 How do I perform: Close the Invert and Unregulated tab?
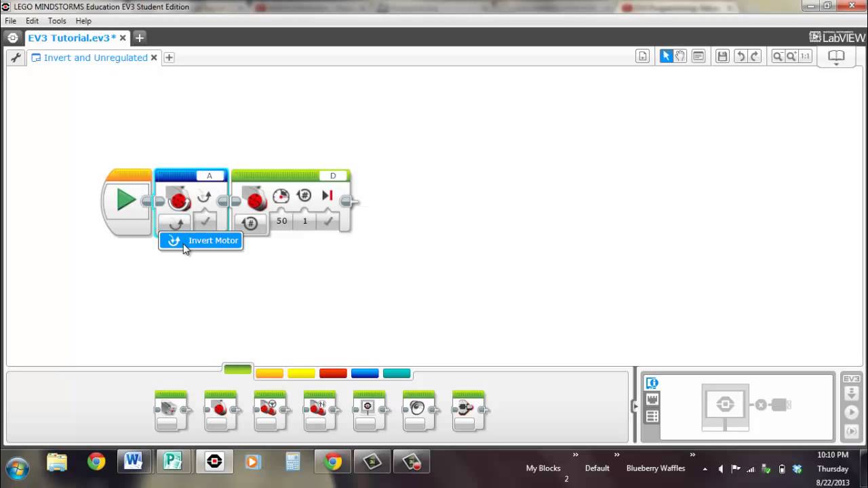click(154, 58)
